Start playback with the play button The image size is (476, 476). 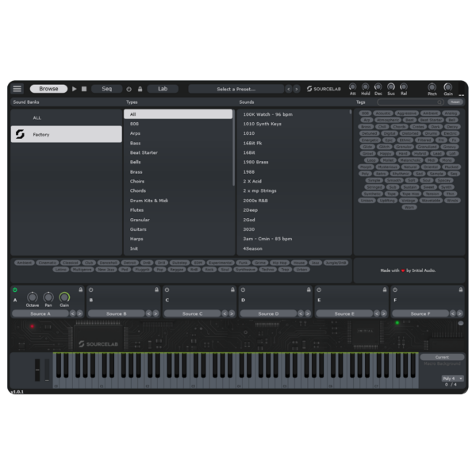(x=74, y=89)
